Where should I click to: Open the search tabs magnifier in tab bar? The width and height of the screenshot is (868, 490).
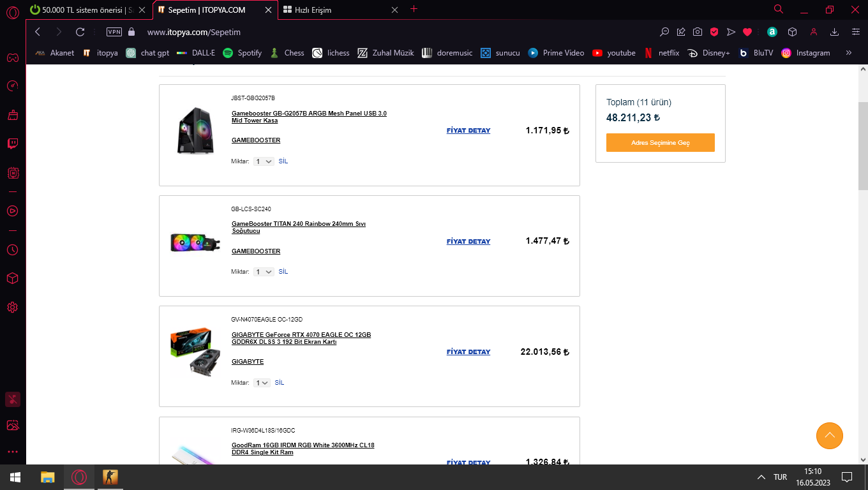[x=778, y=10]
